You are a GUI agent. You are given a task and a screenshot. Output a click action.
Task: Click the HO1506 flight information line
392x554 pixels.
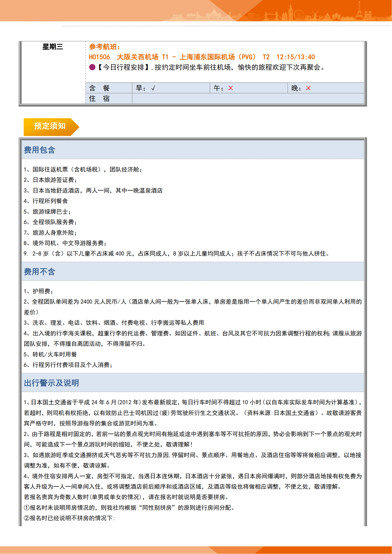pos(201,57)
